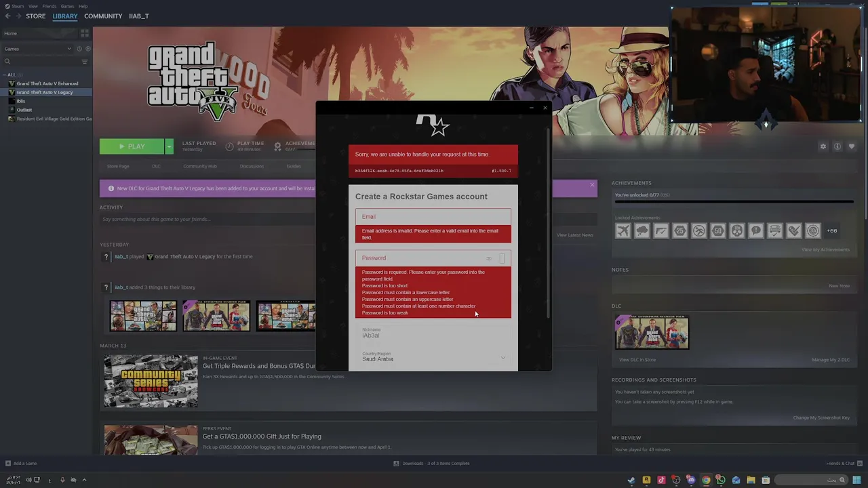Open the Discussions link
The height and width of the screenshot is (488, 868).
(252, 166)
